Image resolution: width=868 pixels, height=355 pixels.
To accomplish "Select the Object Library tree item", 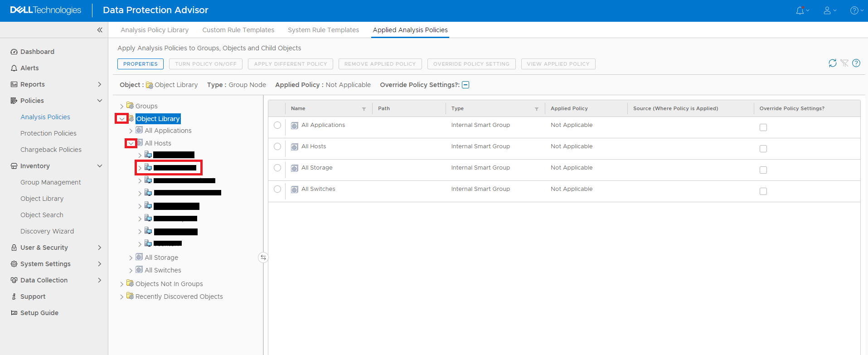I will click(x=158, y=119).
